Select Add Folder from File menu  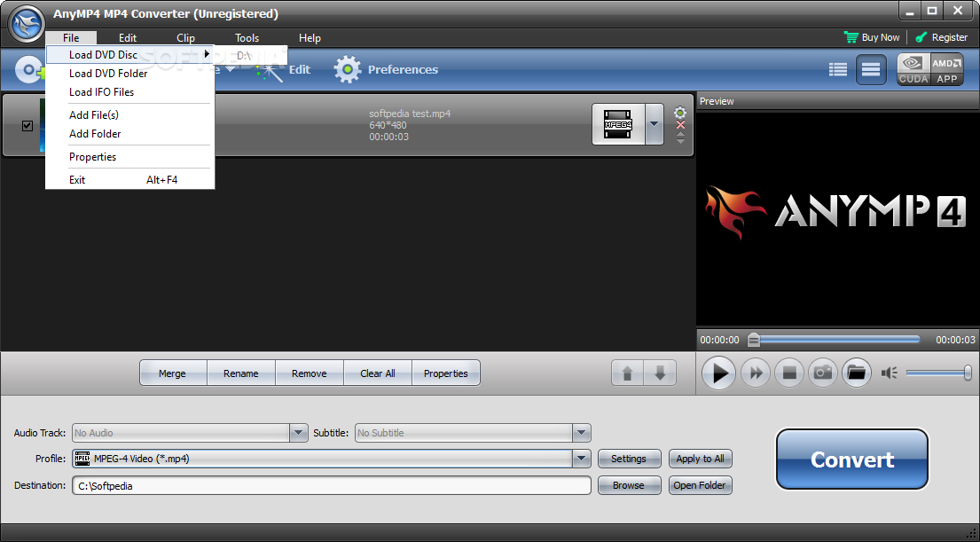[130, 134]
